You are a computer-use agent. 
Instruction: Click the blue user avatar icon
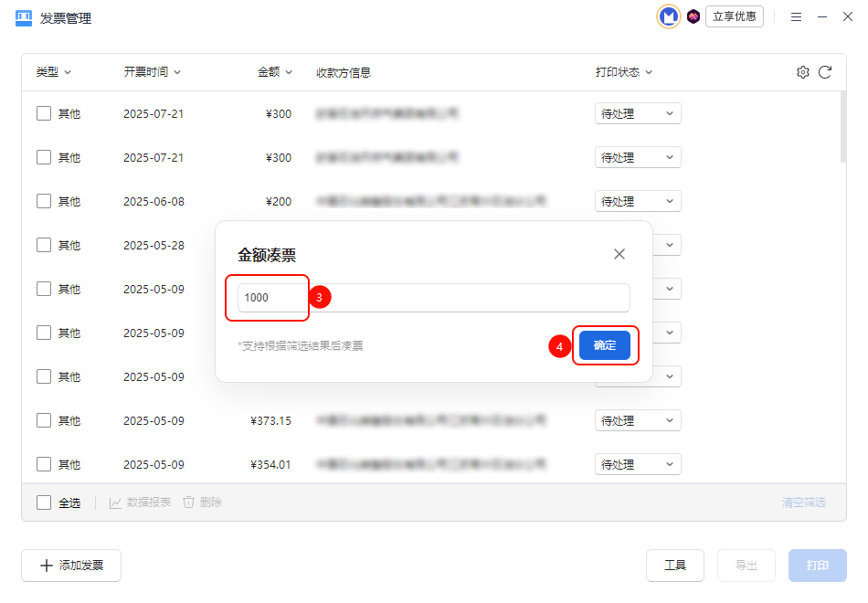tap(669, 16)
